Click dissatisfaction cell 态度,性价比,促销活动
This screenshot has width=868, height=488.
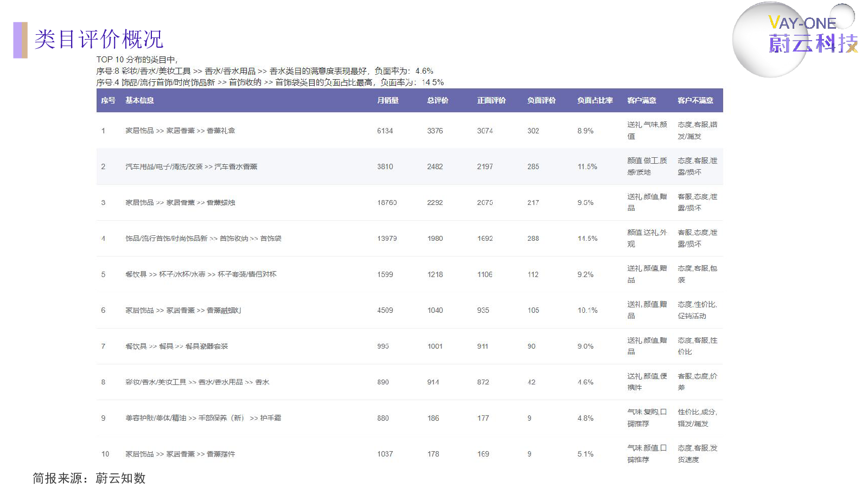click(698, 310)
